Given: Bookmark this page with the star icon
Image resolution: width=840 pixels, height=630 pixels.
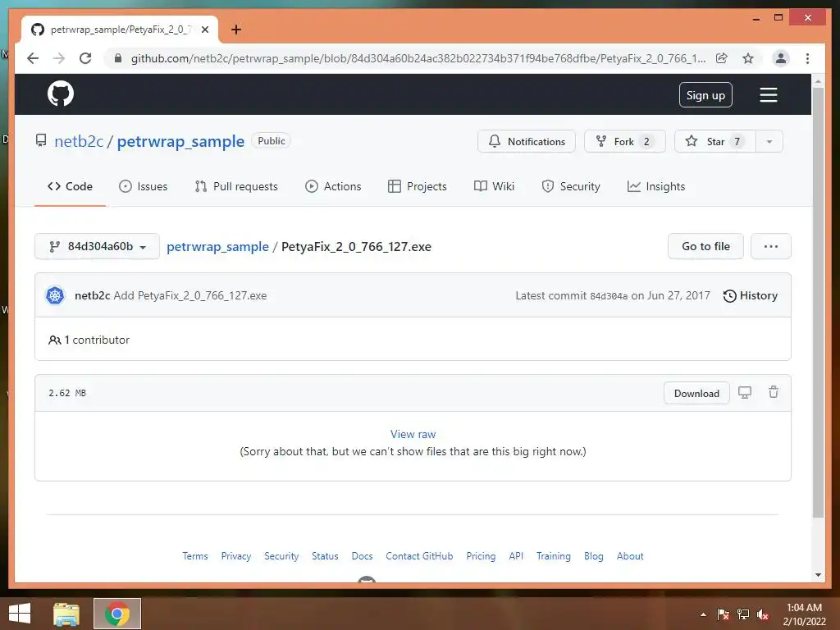Looking at the screenshot, I should (x=748, y=58).
